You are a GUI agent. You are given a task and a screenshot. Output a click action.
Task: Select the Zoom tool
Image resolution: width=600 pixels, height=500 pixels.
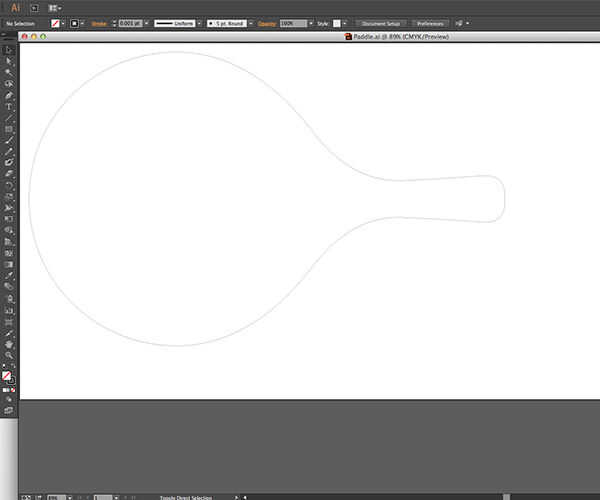click(x=8, y=355)
